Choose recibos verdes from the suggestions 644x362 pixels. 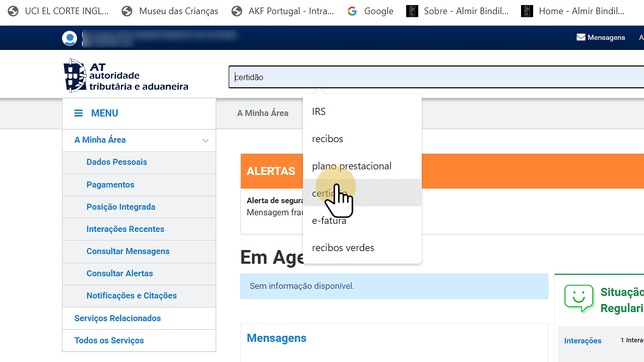click(343, 248)
